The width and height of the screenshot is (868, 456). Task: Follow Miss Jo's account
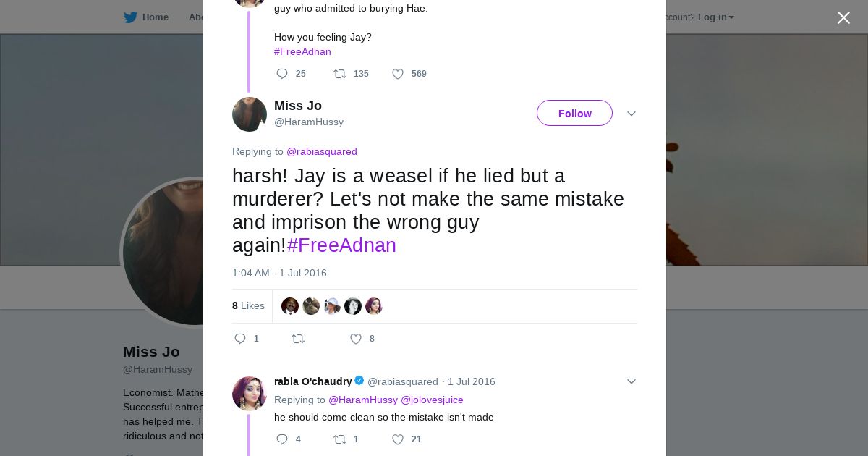[x=574, y=114]
